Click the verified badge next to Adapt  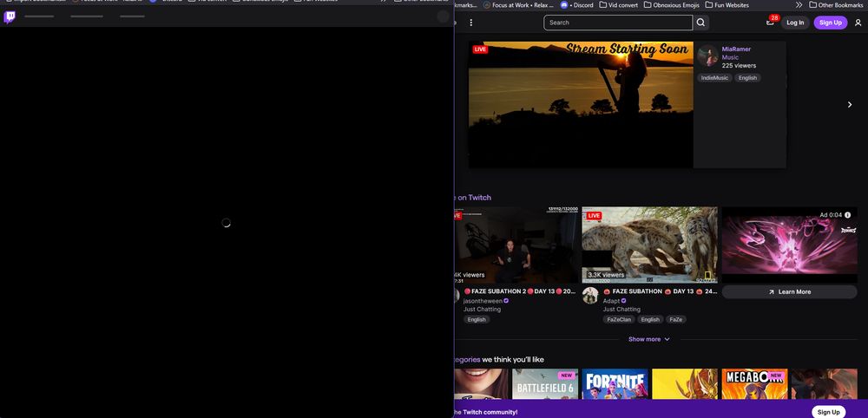pos(624,301)
